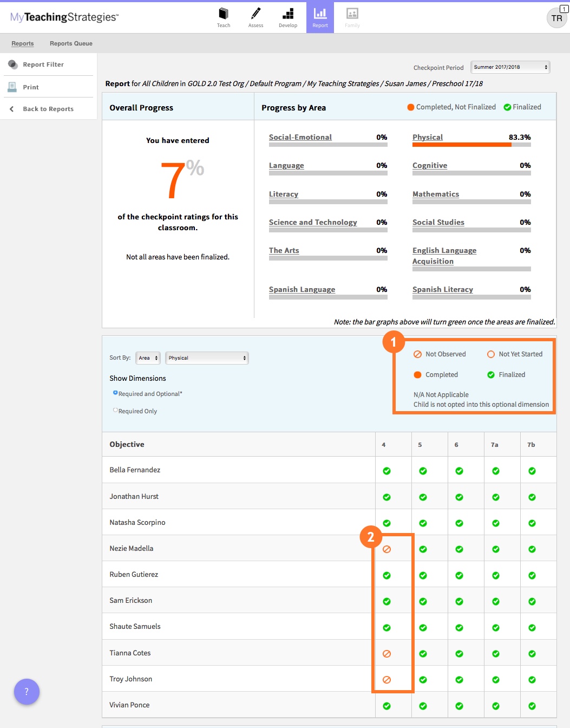Click Back to Reports
The image size is (570, 728).
tap(48, 108)
